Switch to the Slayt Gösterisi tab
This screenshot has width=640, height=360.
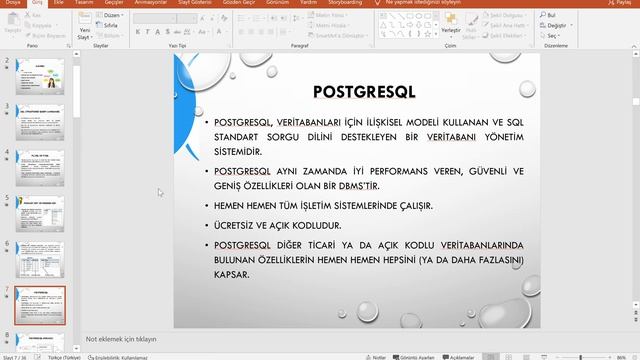click(195, 2)
